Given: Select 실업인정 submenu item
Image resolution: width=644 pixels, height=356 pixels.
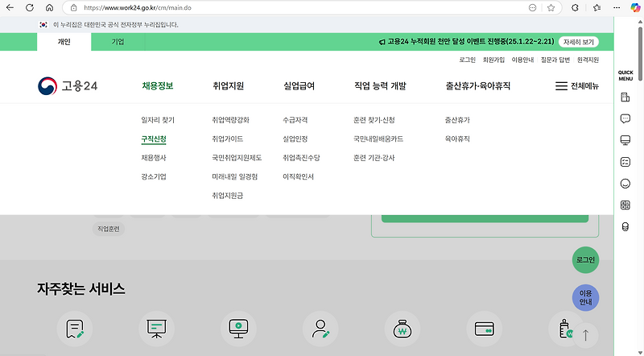Looking at the screenshot, I should [295, 139].
